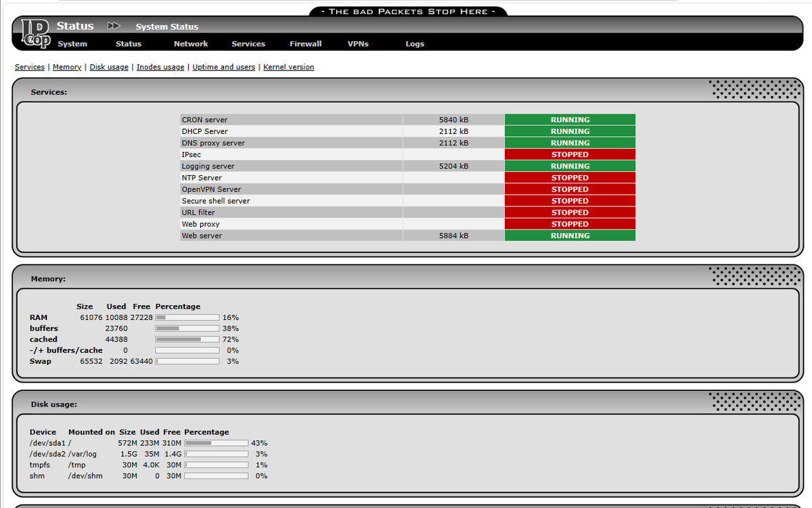Viewport: 812px width, 508px height.
Task: Go to the Inodes usage link
Action: tap(160, 68)
